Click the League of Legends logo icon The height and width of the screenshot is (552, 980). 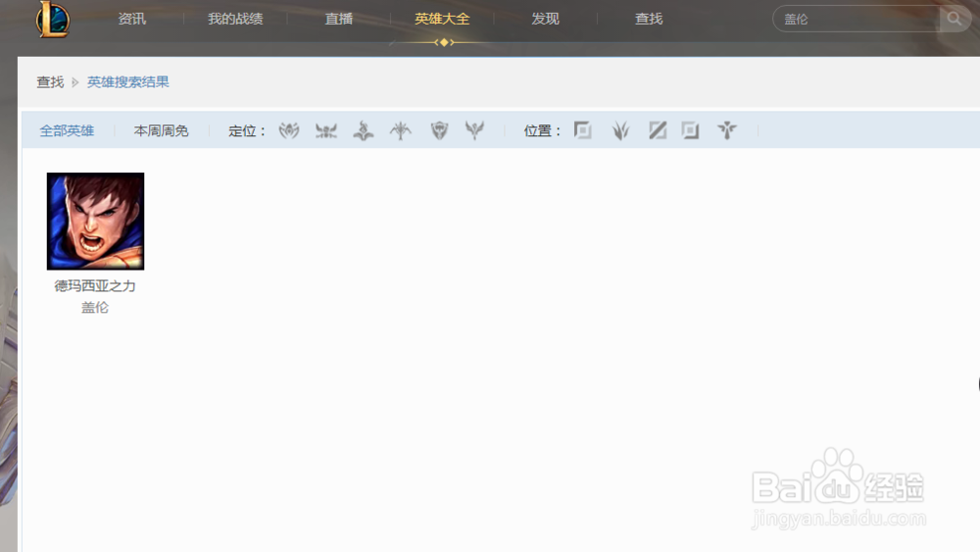pos(53,20)
